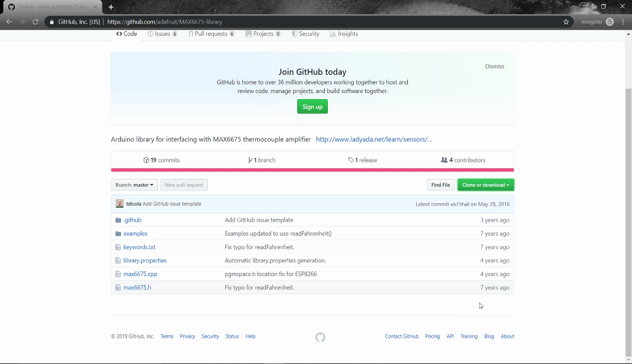This screenshot has width=632, height=364.
Task: Click the footer Privacy link
Action: coord(188,336)
